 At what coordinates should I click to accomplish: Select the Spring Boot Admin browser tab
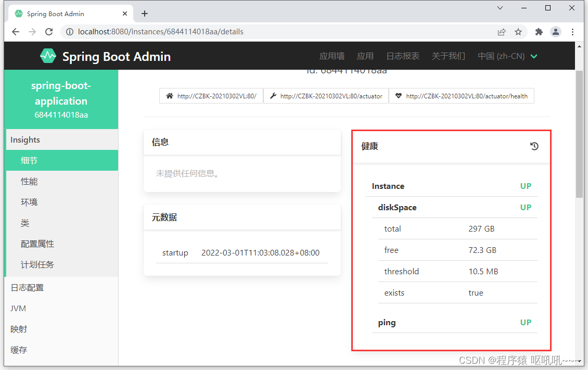tap(71, 14)
